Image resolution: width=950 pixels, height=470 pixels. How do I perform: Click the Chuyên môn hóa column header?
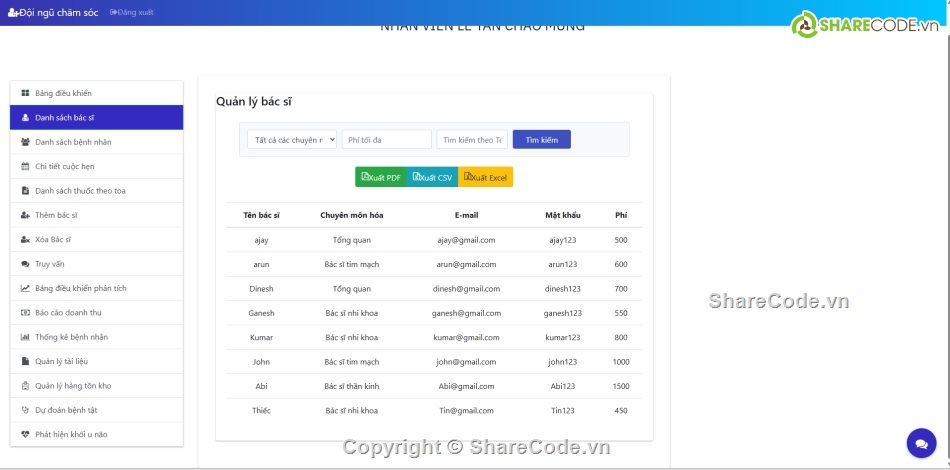point(351,215)
